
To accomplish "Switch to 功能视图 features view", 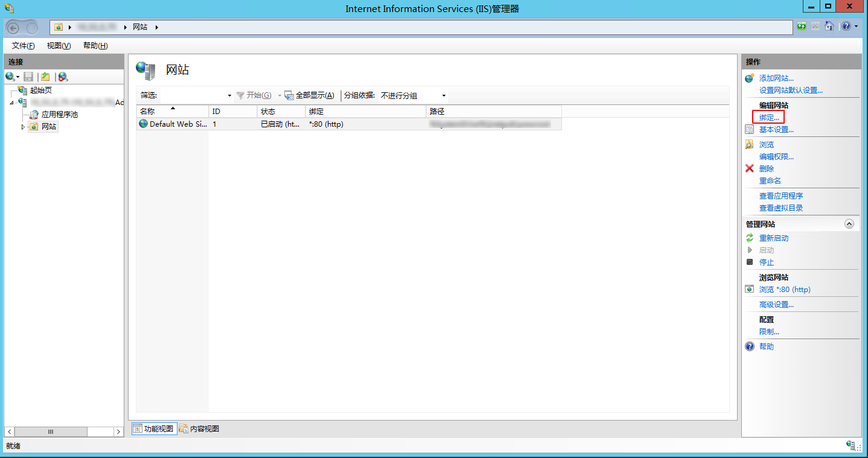I will point(153,429).
